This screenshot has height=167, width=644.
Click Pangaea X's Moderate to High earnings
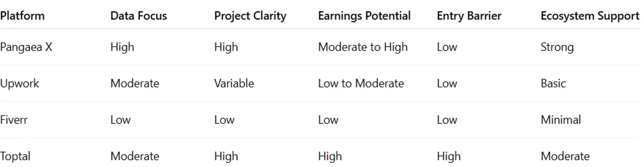click(363, 47)
